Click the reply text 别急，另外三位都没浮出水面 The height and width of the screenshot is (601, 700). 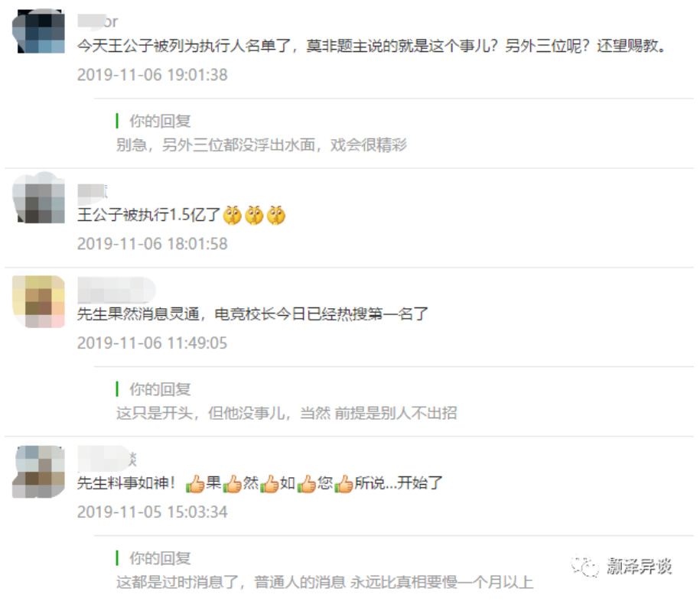click(262, 145)
